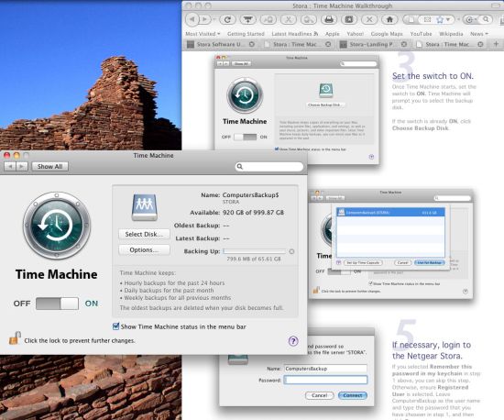Click the '920 GB of 999.87 GB' value
Screen dimensions: 504x420
[x=253, y=213]
